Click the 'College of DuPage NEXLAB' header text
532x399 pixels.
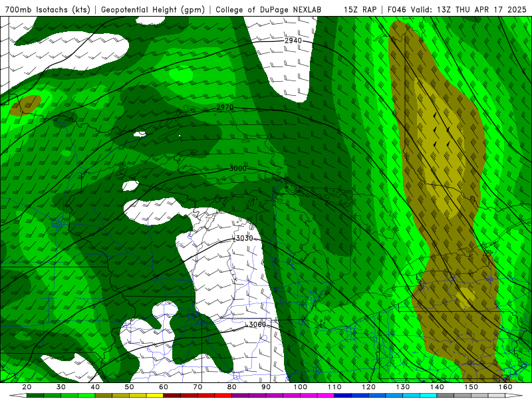pyautogui.click(x=269, y=10)
